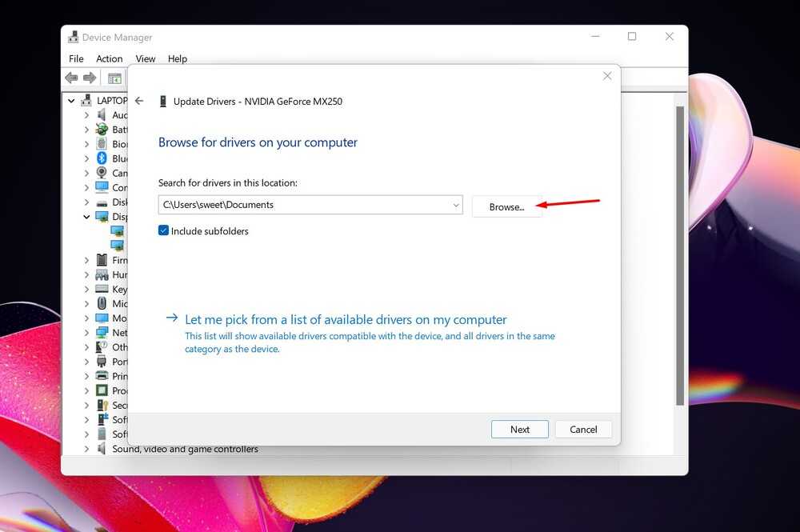Click the show/hide console tree toolbar icon
800x532 pixels.
click(x=114, y=78)
